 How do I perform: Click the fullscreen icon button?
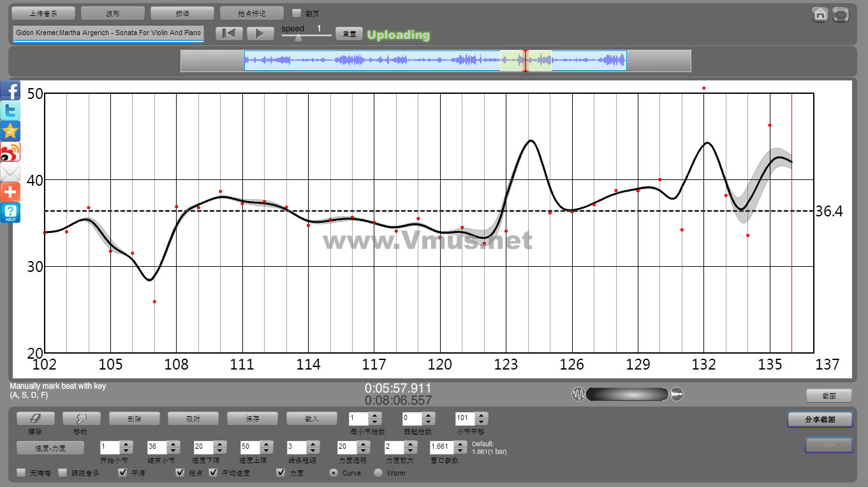coord(841,14)
